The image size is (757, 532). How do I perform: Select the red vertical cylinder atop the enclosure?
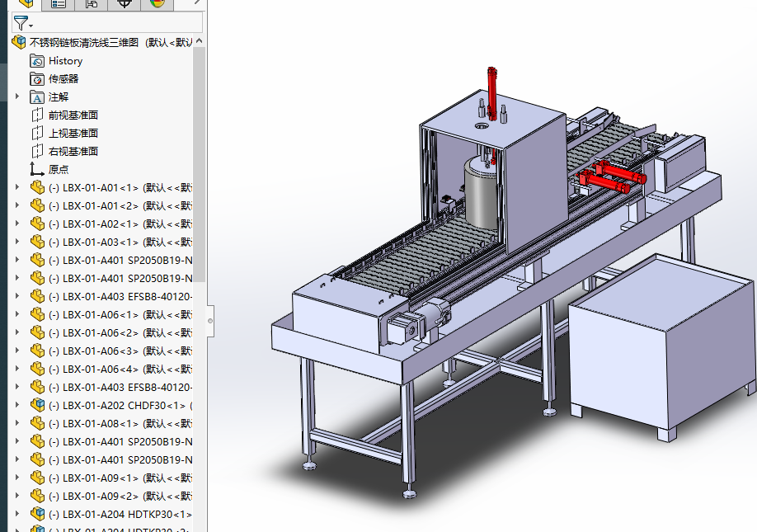coord(492,93)
